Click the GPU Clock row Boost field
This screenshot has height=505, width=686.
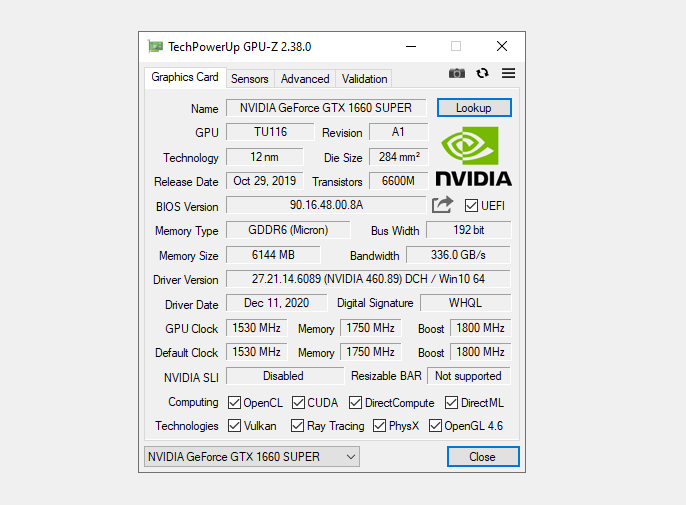point(480,328)
